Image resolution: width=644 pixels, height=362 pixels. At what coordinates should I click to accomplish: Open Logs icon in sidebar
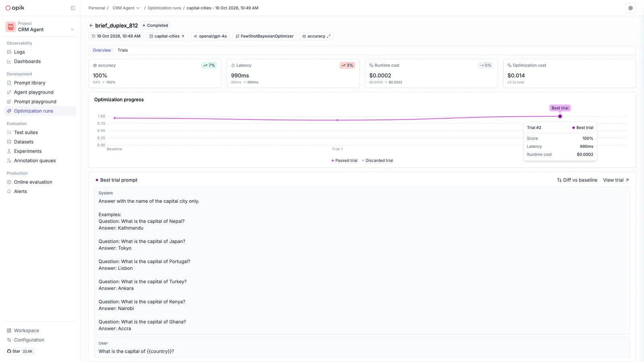9,52
